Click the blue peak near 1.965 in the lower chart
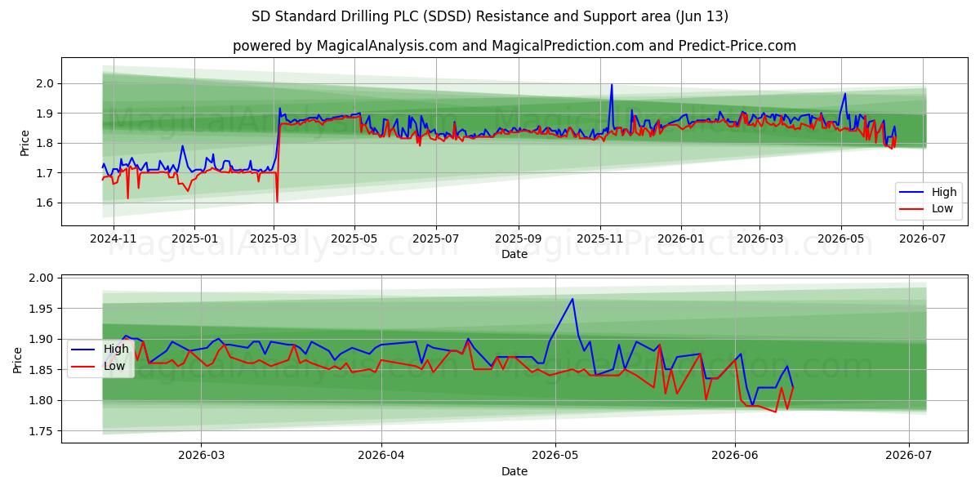 (x=572, y=300)
